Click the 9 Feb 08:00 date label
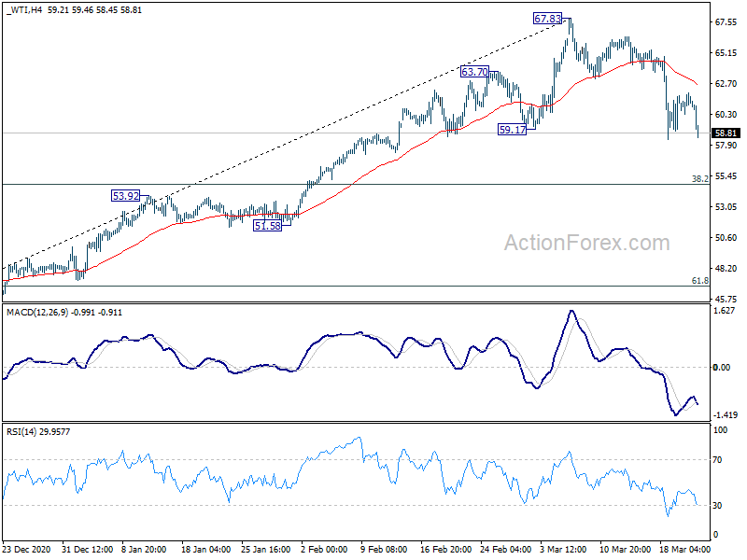This screenshot has width=747, height=560. tap(384, 549)
